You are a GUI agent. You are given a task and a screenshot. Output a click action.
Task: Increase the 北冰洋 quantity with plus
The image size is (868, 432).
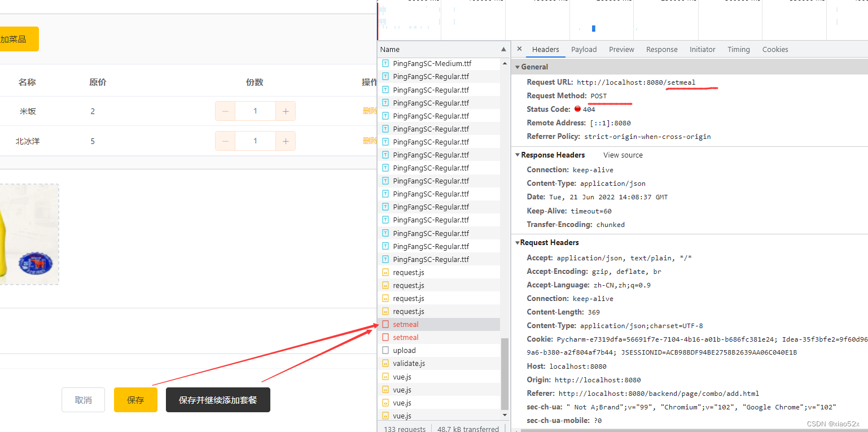point(286,141)
